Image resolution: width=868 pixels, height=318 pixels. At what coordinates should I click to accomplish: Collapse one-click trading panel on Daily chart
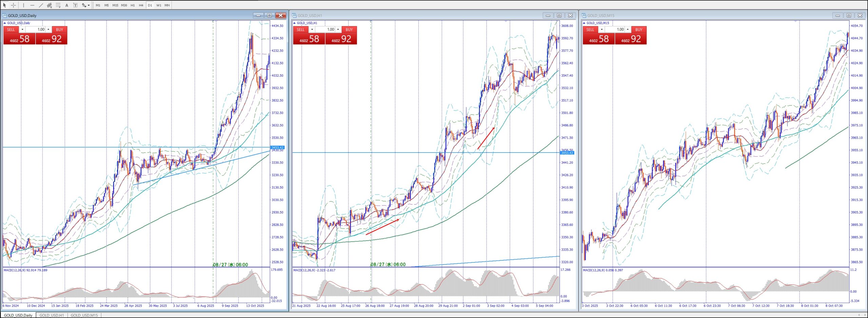[x=5, y=23]
